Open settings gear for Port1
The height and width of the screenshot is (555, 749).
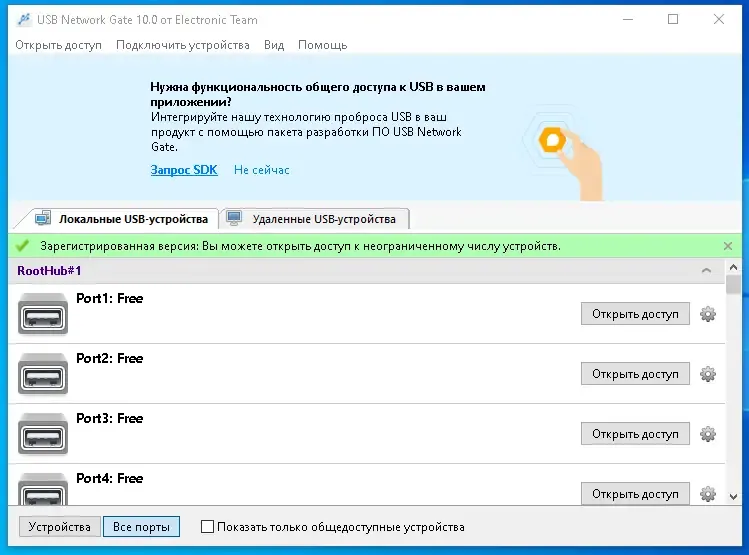708,314
